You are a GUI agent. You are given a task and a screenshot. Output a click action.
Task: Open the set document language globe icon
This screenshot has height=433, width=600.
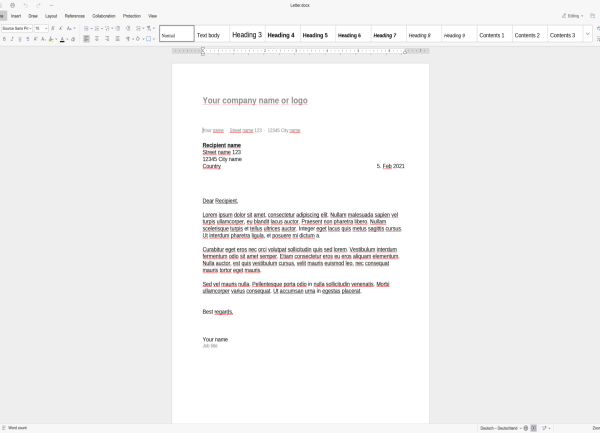pyautogui.click(x=526, y=428)
